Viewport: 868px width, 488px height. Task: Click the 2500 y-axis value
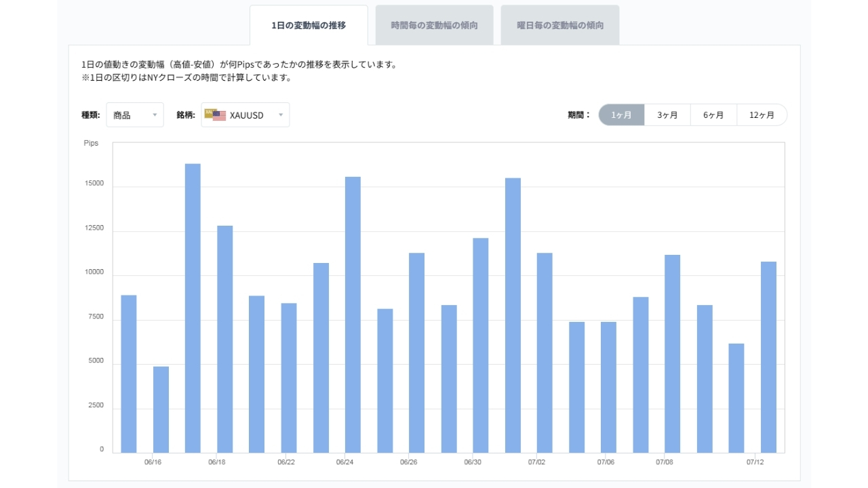click(x=96, y=406)
